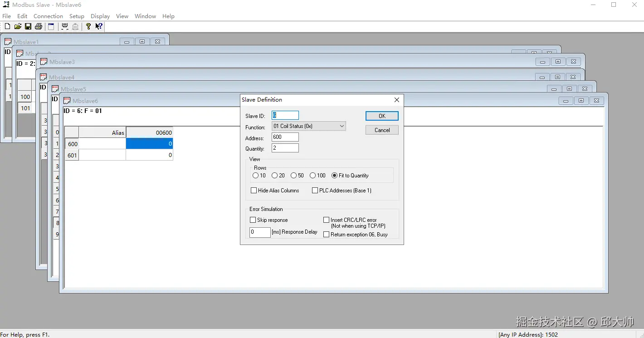644x338 pixels.
Task: Close the Slave Definition dialog with X
Action: coord(397,100)
